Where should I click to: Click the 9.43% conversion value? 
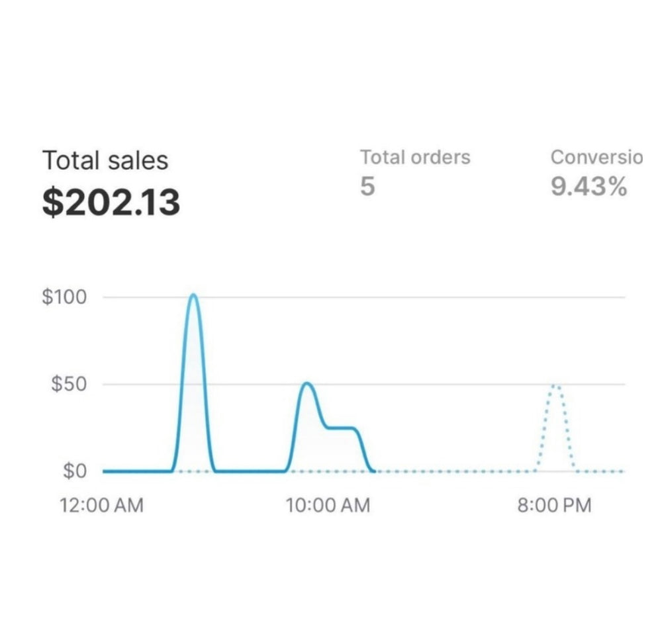click(x=589, y=187)
